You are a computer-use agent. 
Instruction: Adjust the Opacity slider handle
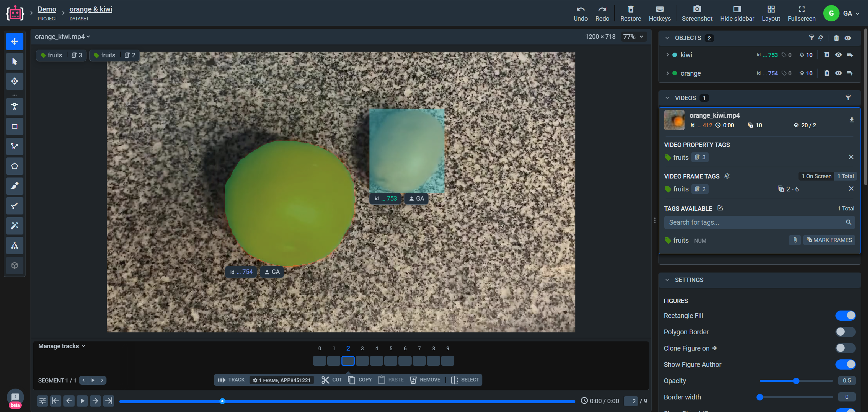(x=796, y=381)
